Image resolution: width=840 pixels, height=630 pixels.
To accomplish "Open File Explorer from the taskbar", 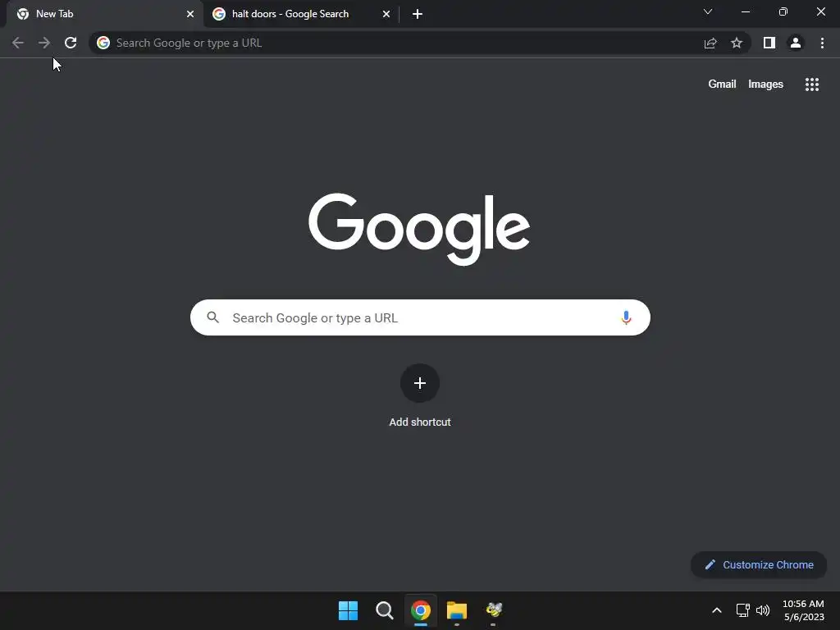I will pos(457,610).
